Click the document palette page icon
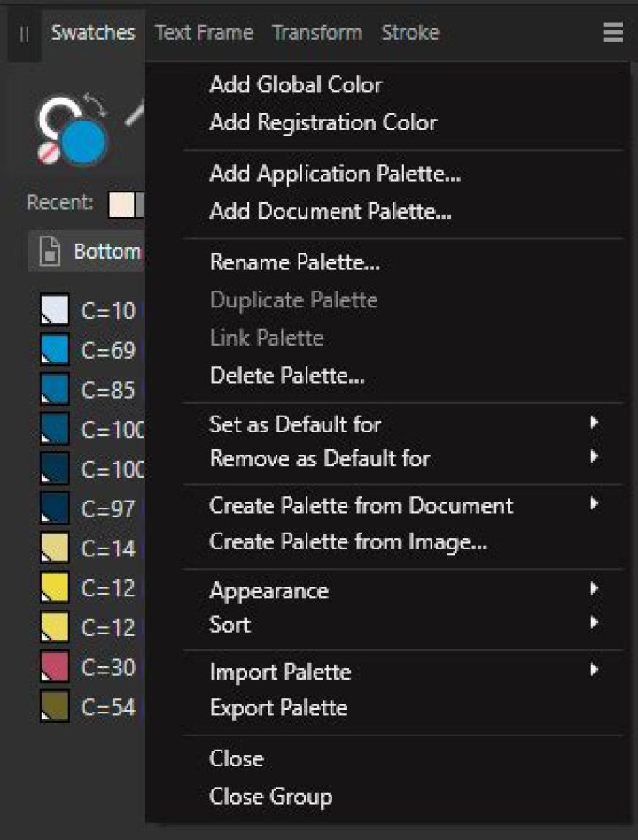 [x=50, y=251]
